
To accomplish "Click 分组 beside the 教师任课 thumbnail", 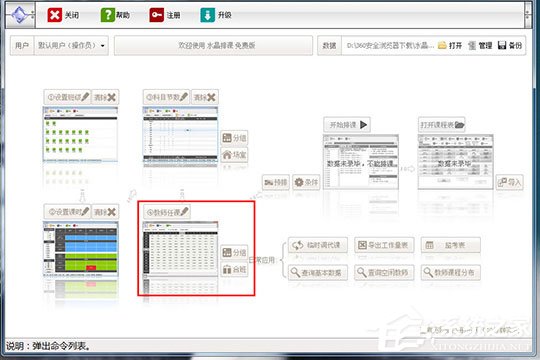I will 234,253.
